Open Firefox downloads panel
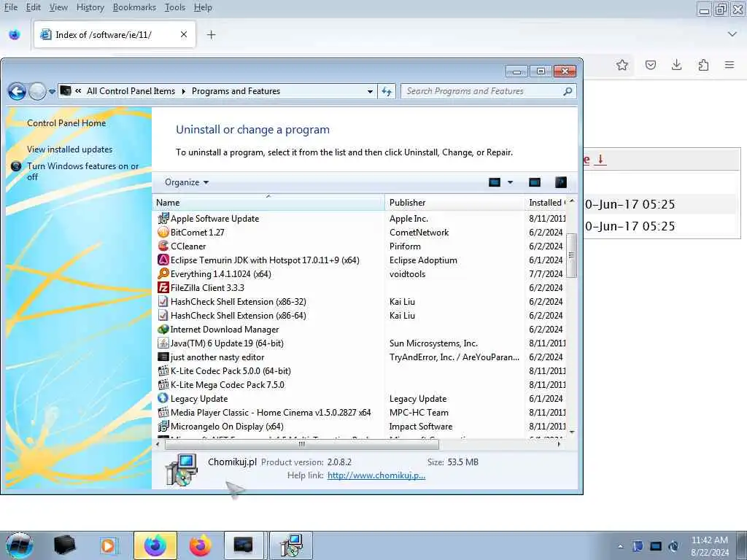The image size is (747, 560). click(676, 65)
